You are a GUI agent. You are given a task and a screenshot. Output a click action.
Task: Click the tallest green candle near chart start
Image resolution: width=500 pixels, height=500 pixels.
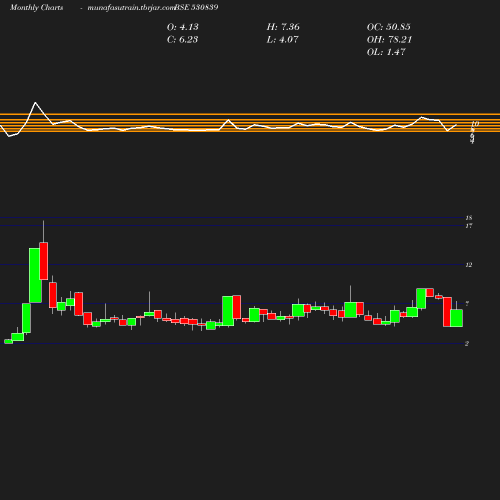(x=35, y=275)
